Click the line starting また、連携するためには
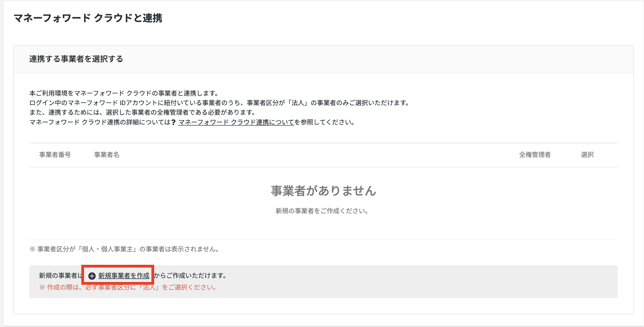644x327 pixels. (x=143, y=112)
